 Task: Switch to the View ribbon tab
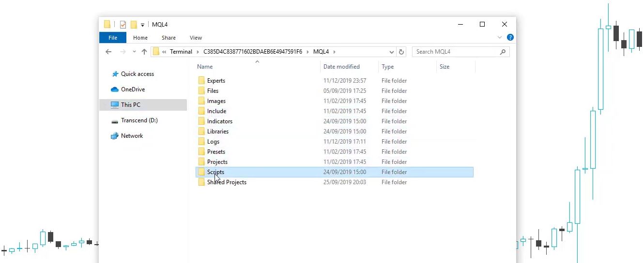point(196,38)
